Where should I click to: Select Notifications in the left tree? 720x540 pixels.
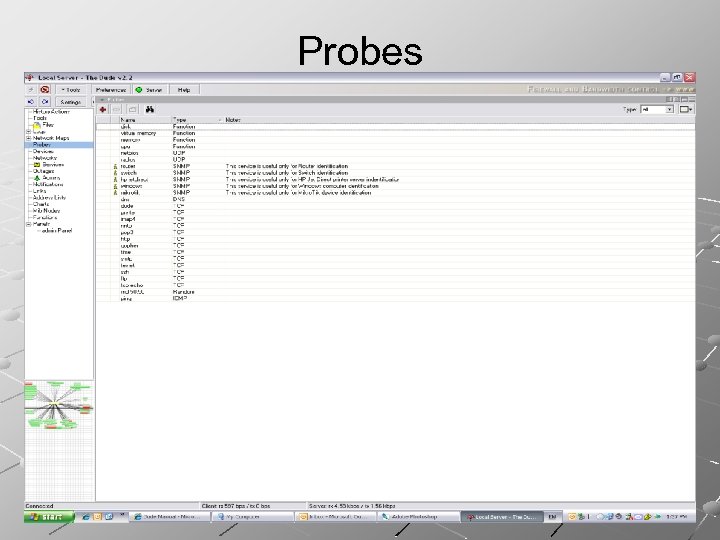pyautogui.click(x=48, y=185)
